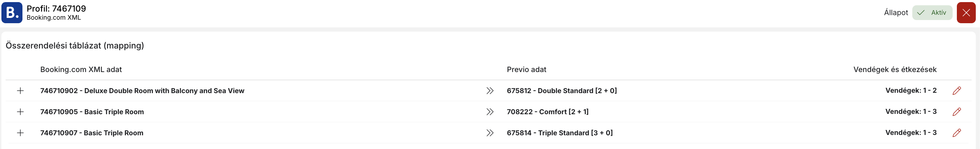The image size is (980, 149).
Task: Click the Booking.com XML adat column header
Action: tap(81, 69)
